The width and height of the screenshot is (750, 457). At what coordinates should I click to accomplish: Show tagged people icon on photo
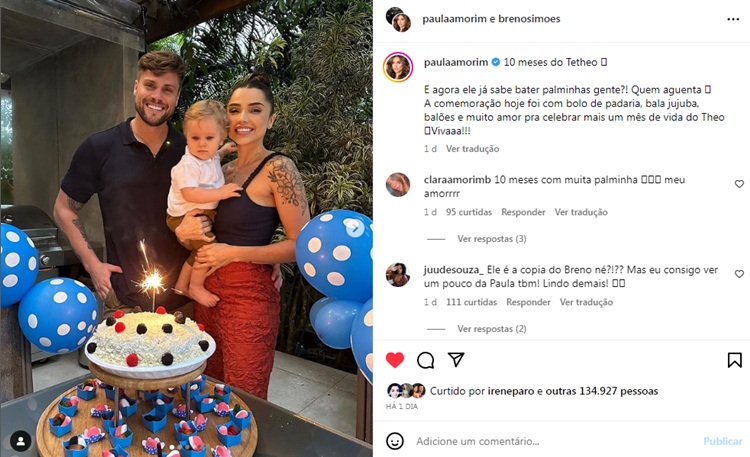click(21, 441)
